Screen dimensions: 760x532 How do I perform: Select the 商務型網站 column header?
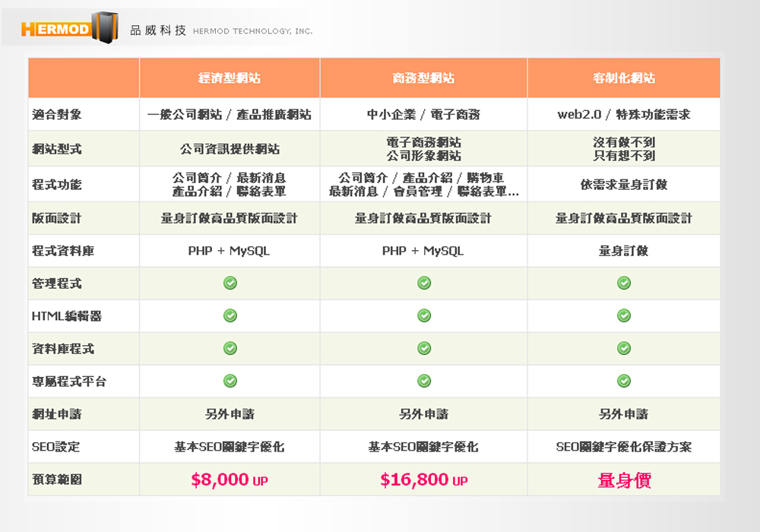pos(424,78)
